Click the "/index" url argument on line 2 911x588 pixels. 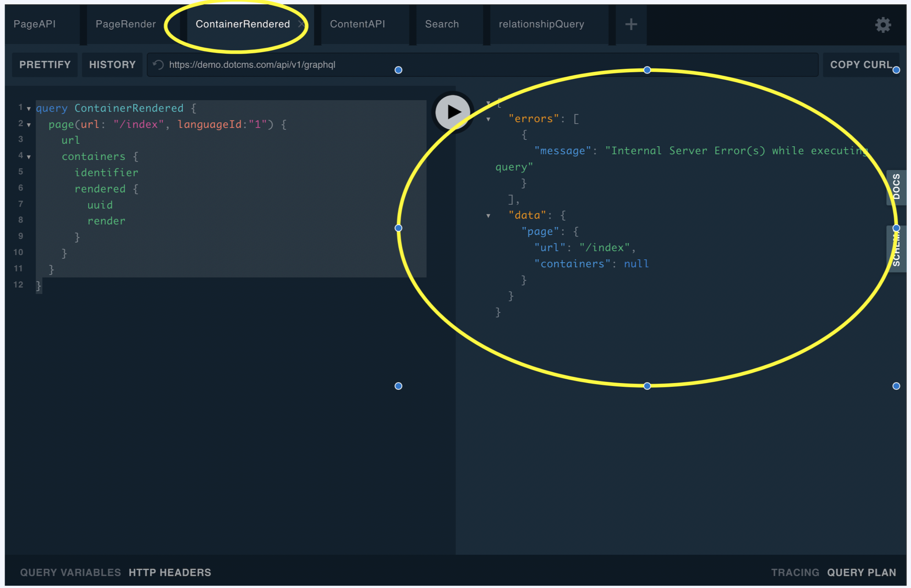pyautogui.click(x=139, y=125)
